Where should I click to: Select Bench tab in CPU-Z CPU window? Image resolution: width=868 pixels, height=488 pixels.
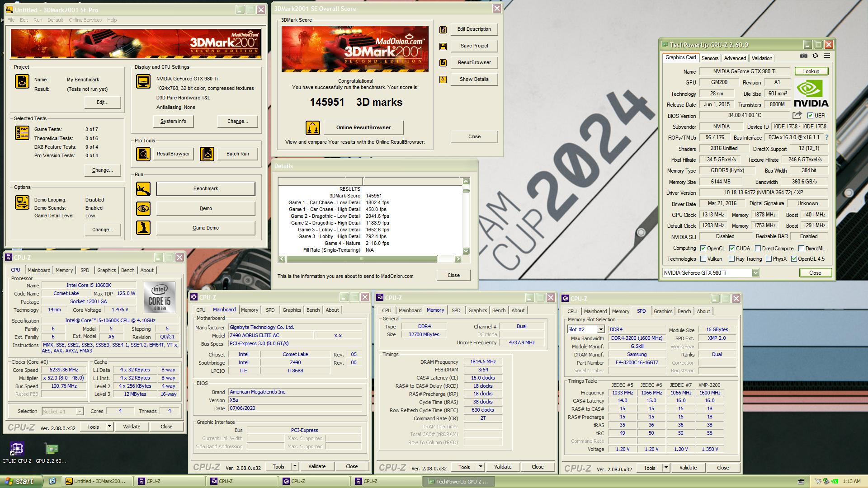click(x=127, y=270)
